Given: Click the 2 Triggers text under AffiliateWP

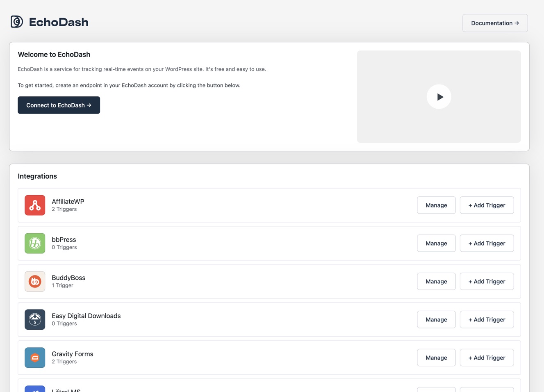Looking at the screenshot, I should pyautogui.click(x=64, y=209).
